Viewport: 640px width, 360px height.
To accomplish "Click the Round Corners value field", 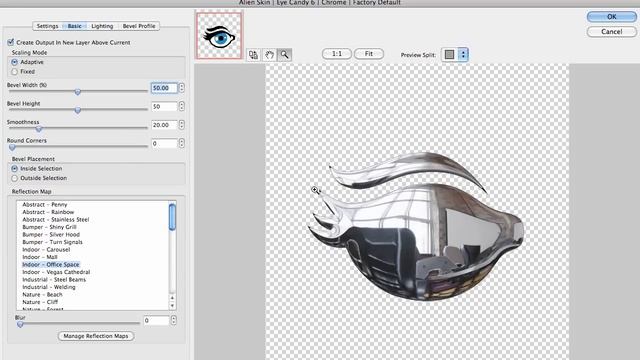I will pyautogui.click(x=164, y=143).
